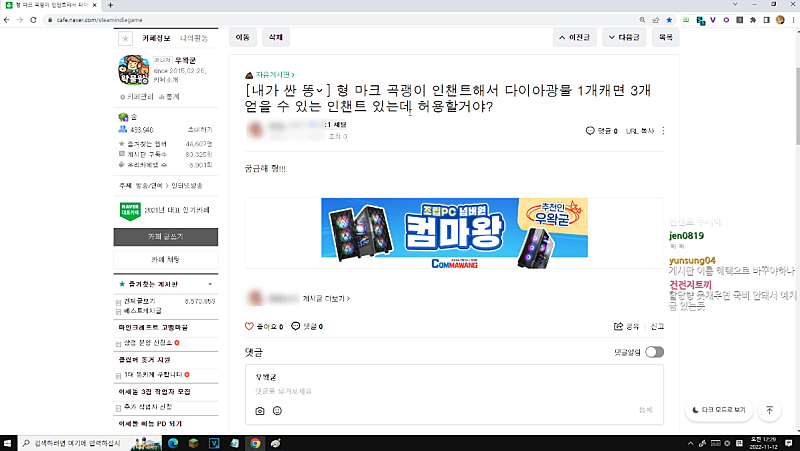The width and height of the screenshot is (800, 451).
Task: Reload the page with refresh icon
Action: (33, 20)
